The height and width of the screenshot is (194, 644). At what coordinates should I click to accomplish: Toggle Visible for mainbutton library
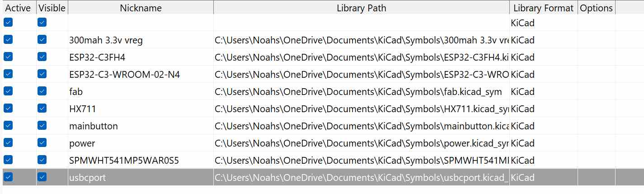click(42, 126)
